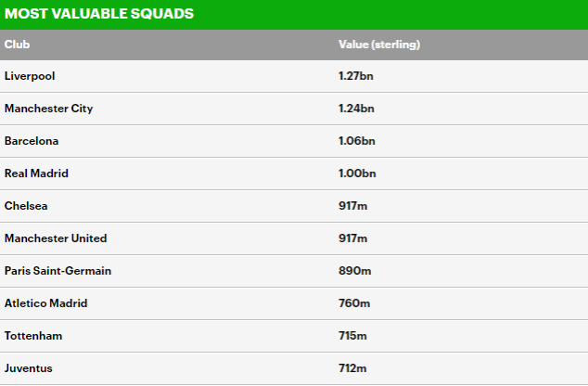Viewport: 588px width, 386px height.
Task: Select the Real Madrid row label
Action: click(x=36, y=174)
